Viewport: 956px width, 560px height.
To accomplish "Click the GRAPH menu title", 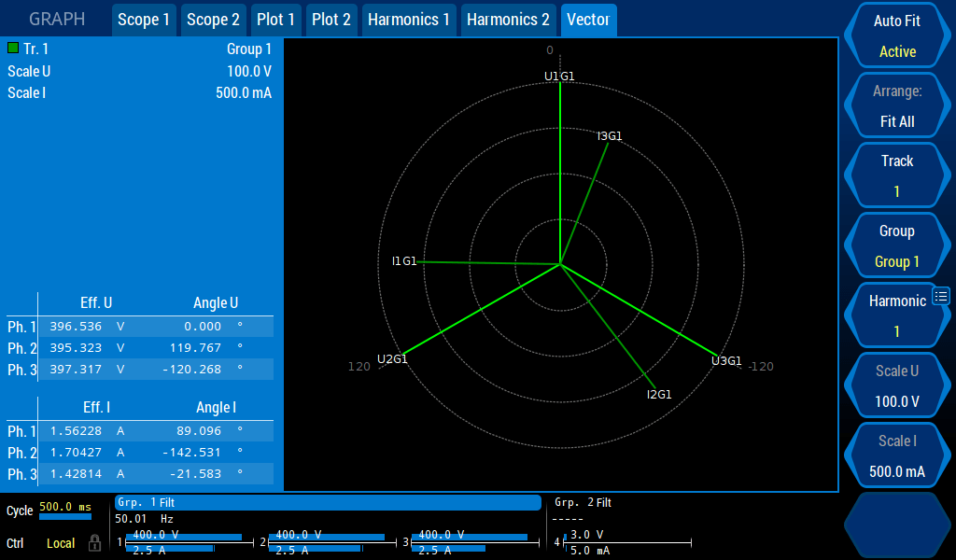I will pos(56,20).
